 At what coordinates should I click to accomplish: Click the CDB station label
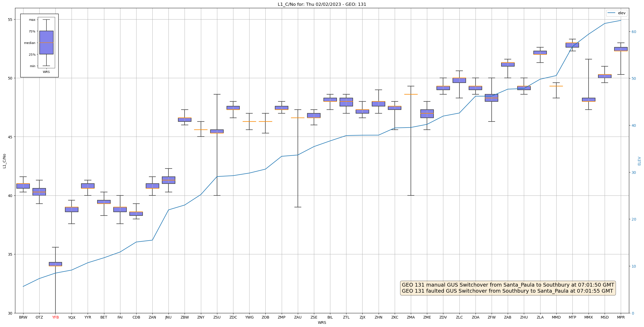pyautogui.click(x=136, y=317)
